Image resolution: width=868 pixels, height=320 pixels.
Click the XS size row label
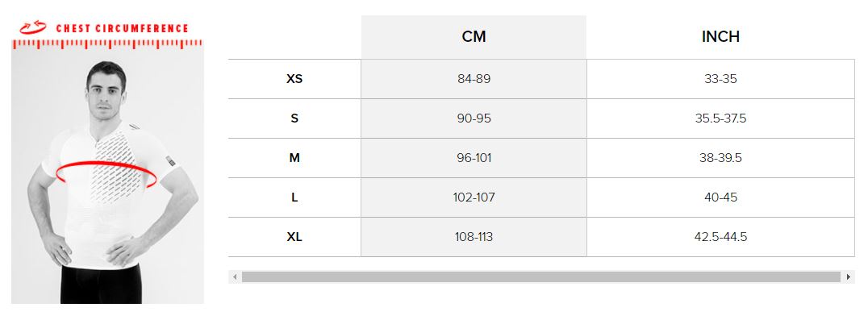pos(294,79)
